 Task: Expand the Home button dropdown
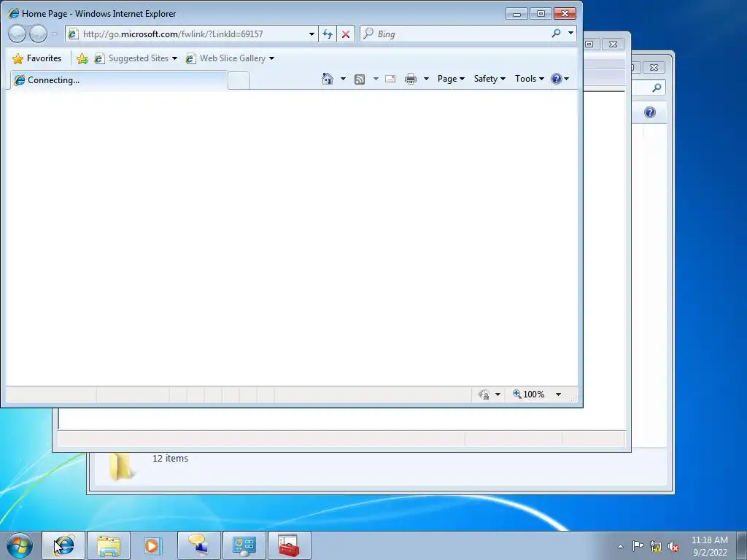[x=343, y=79]
